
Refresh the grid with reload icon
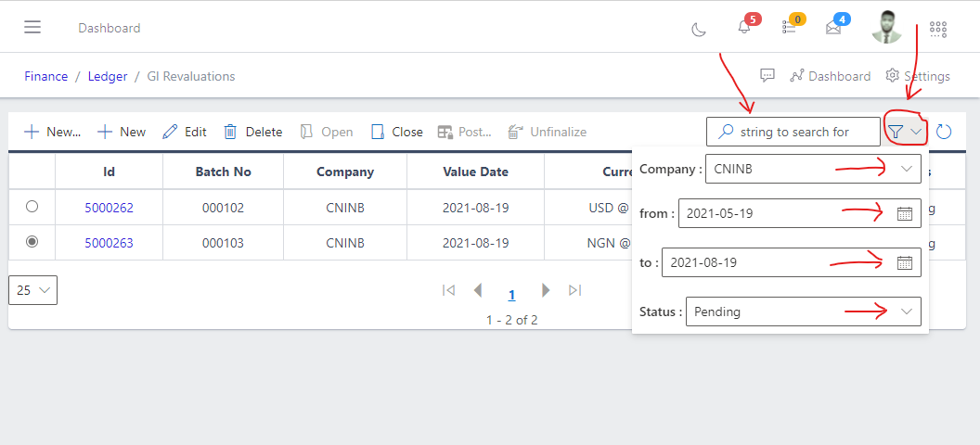[x=944, y=132]
